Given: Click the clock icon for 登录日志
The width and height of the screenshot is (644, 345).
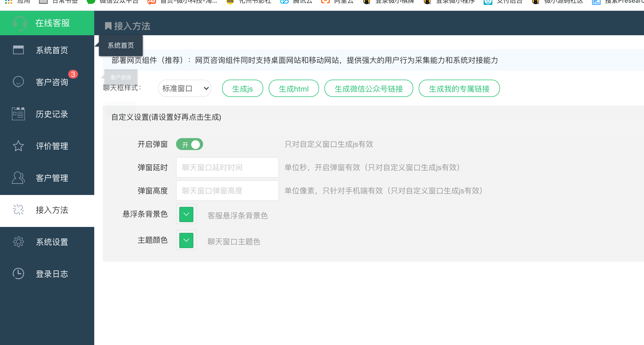Looking at the screenshot, I should pyautogui.click(x=18, y=274).
